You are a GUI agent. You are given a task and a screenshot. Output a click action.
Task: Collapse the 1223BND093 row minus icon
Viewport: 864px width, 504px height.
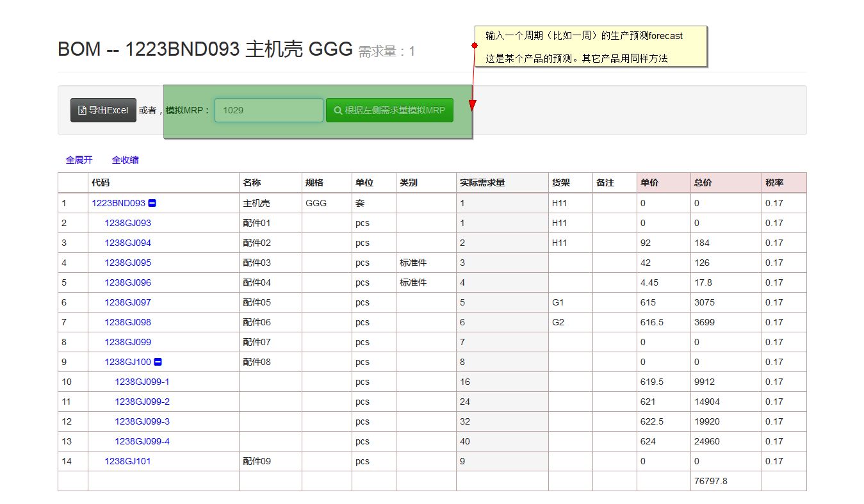tap(152, 203)
